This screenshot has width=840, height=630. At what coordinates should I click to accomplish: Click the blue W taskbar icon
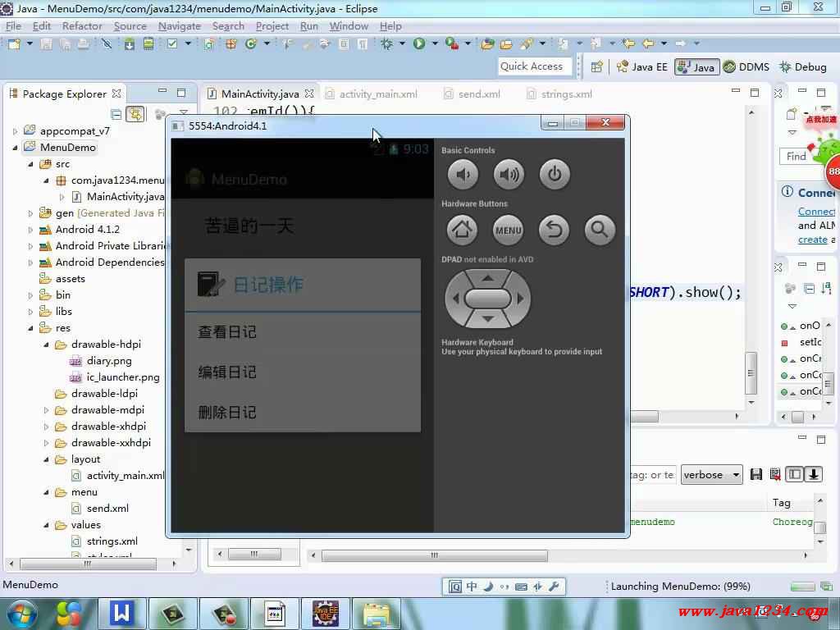[x=121, y=614]
